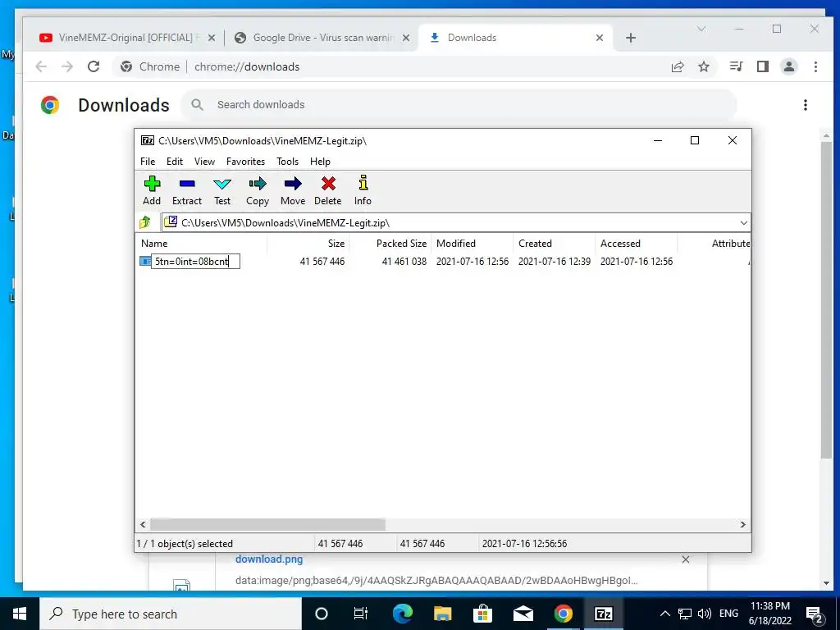Sort files by the Accessed column
Viewport: 840px width, 630px height.
point(636,243)
